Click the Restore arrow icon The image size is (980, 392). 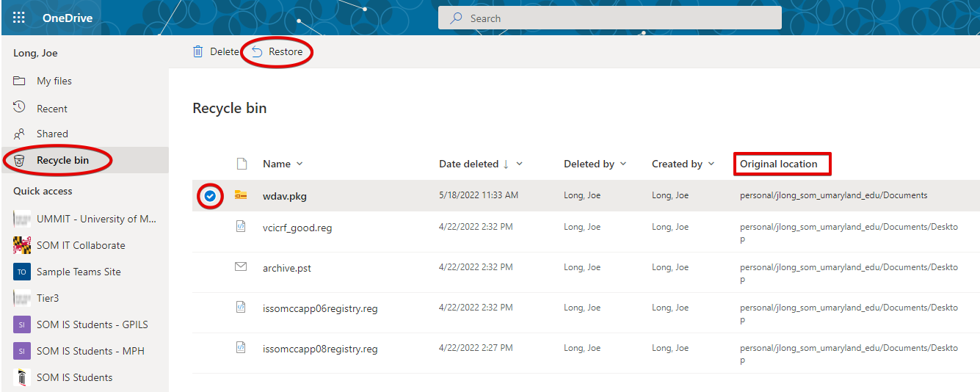tap(257, 51)
